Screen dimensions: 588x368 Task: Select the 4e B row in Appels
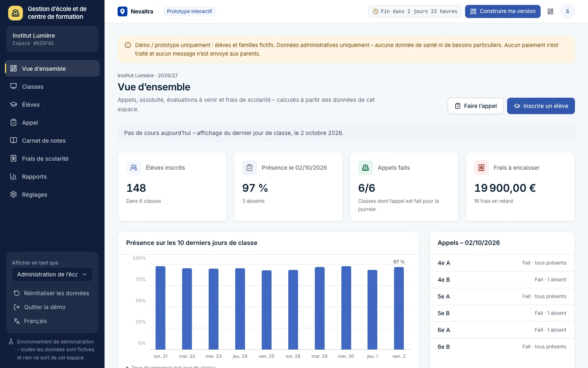click(502, 280)
